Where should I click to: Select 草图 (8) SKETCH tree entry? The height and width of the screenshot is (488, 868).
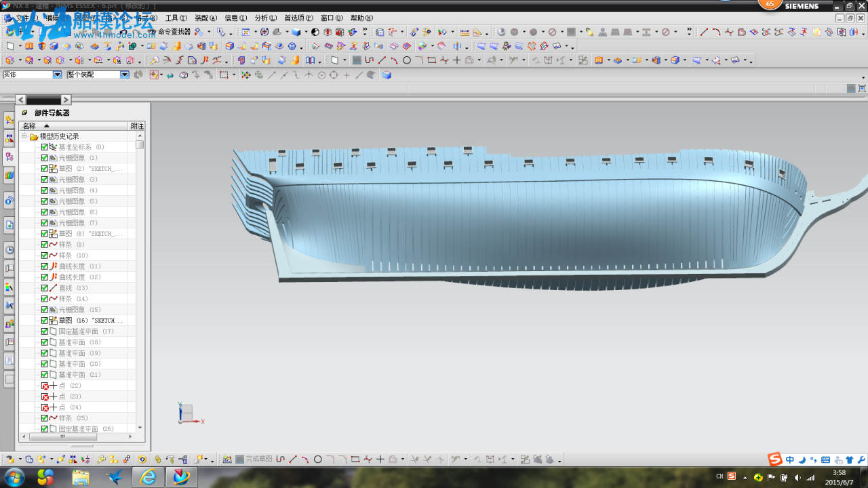[90, 234]
